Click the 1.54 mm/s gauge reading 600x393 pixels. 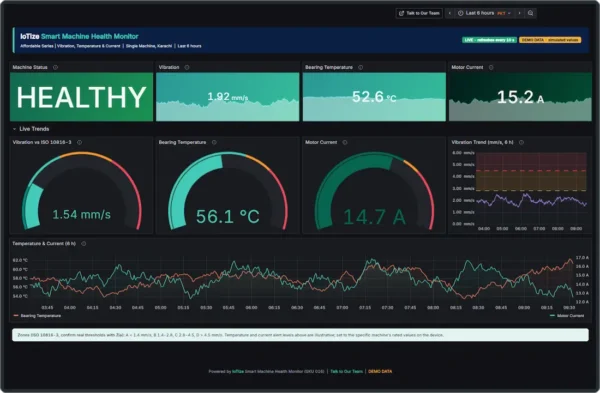82,215
